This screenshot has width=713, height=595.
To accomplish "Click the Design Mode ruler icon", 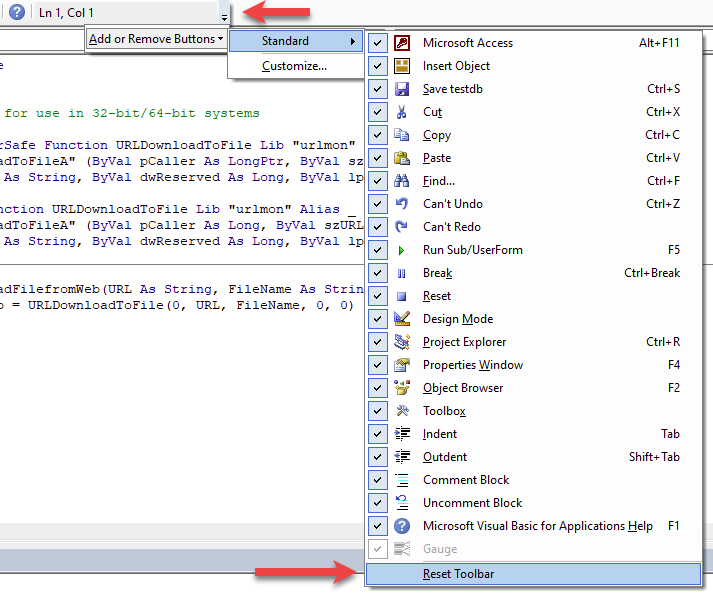I will 402,319.
